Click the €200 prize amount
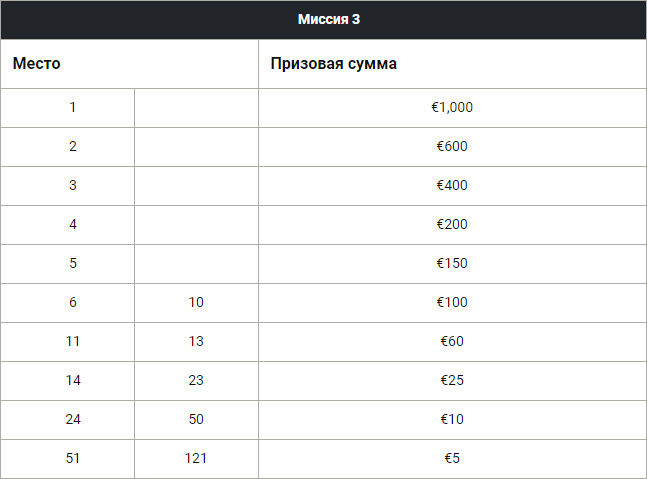 point(452,224)
